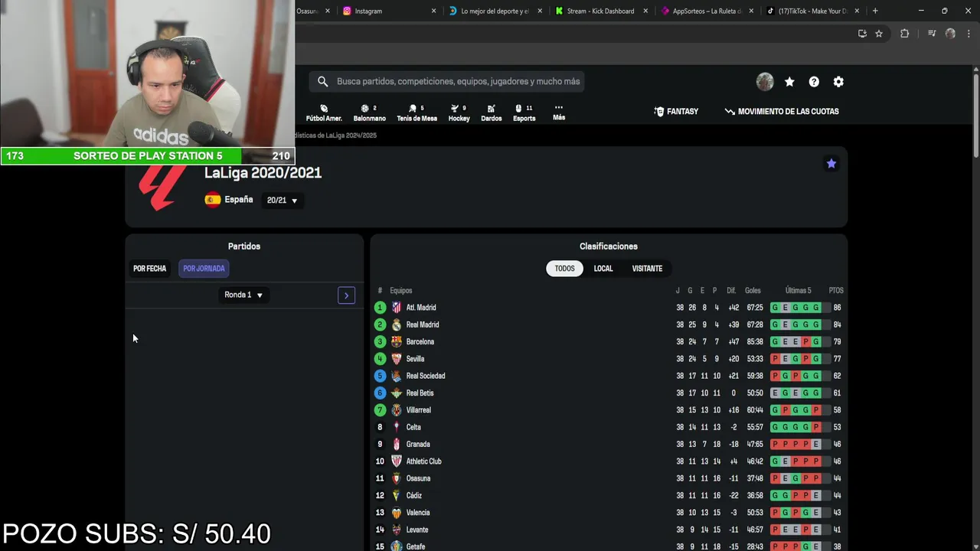980x551 pixels.
Task: Switch to Por jornada view
Action: pos(204,269)
